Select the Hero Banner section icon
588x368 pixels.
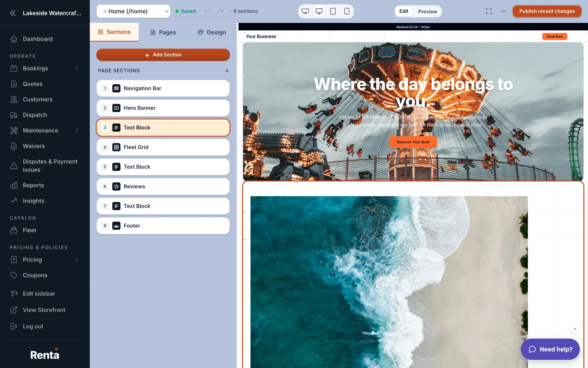click(x=116, y=108)
